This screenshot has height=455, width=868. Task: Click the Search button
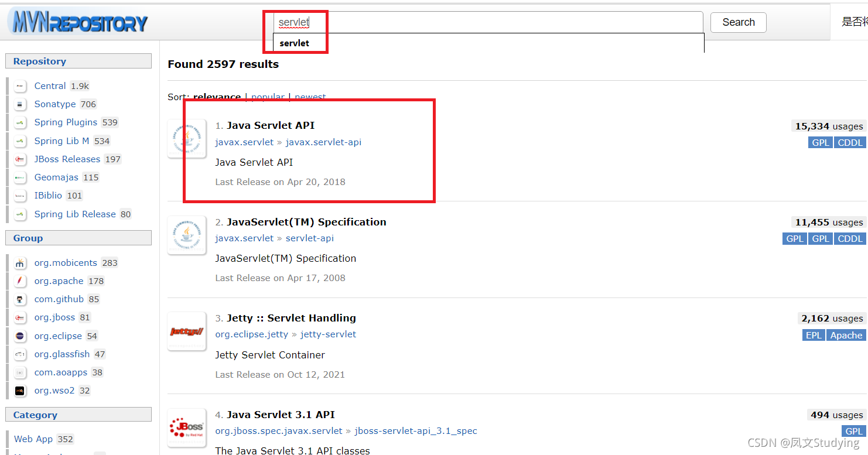(739, 22)
